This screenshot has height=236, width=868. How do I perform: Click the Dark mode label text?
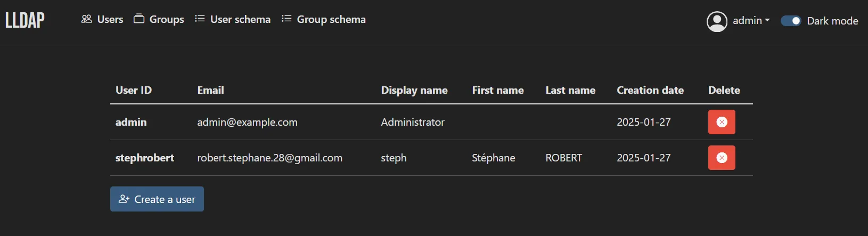pyautogui.click(x=832, y=21)
